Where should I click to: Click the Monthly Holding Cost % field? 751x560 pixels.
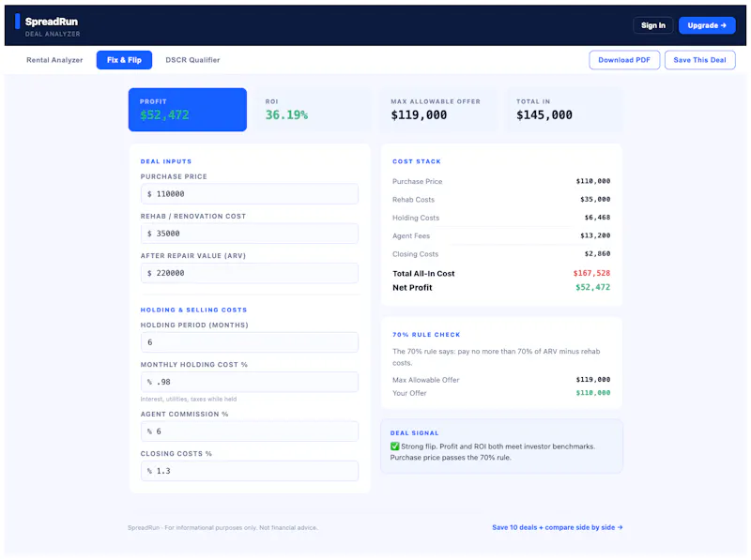pyautogui.click(x=249, y=382)
